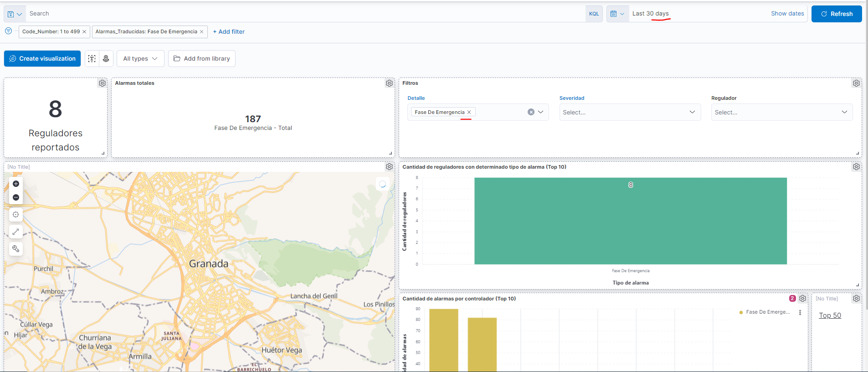Click the Create visualization button
This screenshot has width=868, height=372.
(x=42, y=58)
